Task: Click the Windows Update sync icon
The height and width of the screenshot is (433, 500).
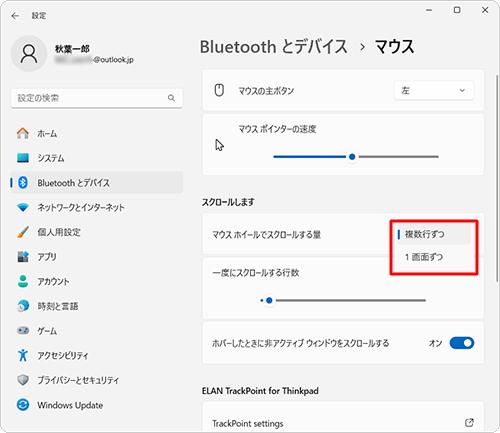Action: point(23,405)
